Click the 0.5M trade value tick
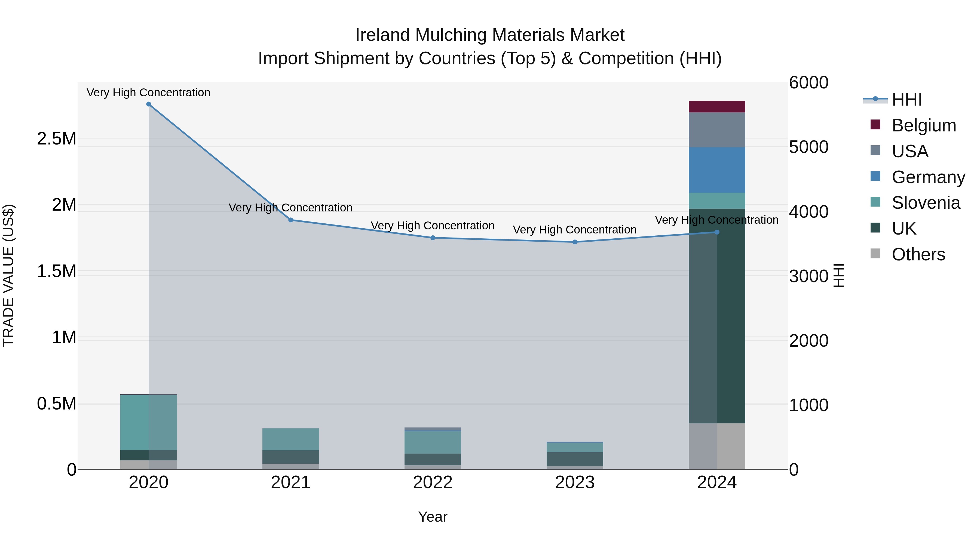Screen dimensions: 980x551 tap(57, 404)
